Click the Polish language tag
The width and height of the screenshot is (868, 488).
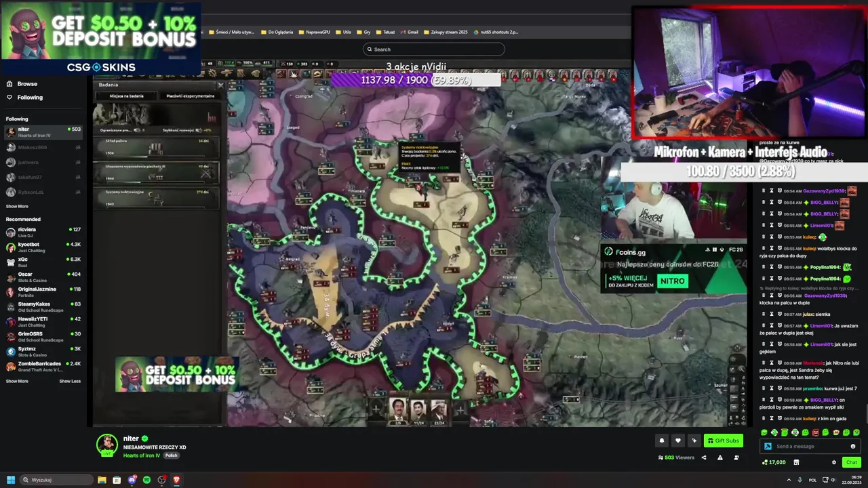[171, 455]
